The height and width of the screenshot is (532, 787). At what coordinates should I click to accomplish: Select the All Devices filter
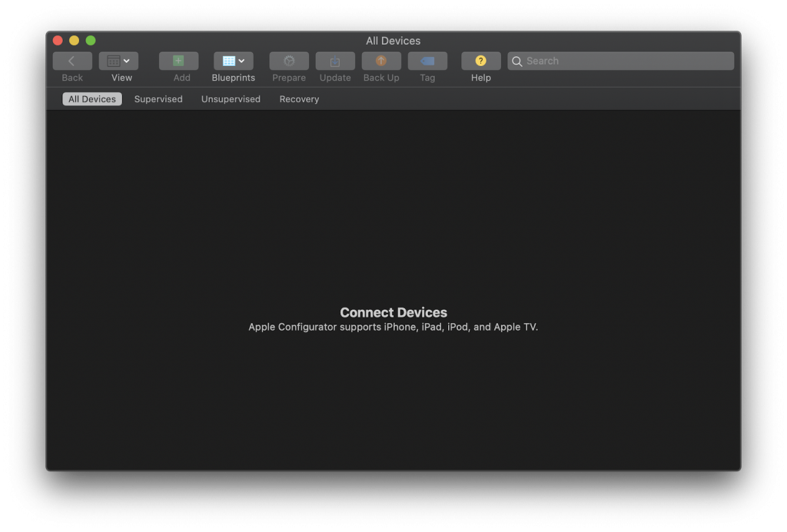[91, 98]
